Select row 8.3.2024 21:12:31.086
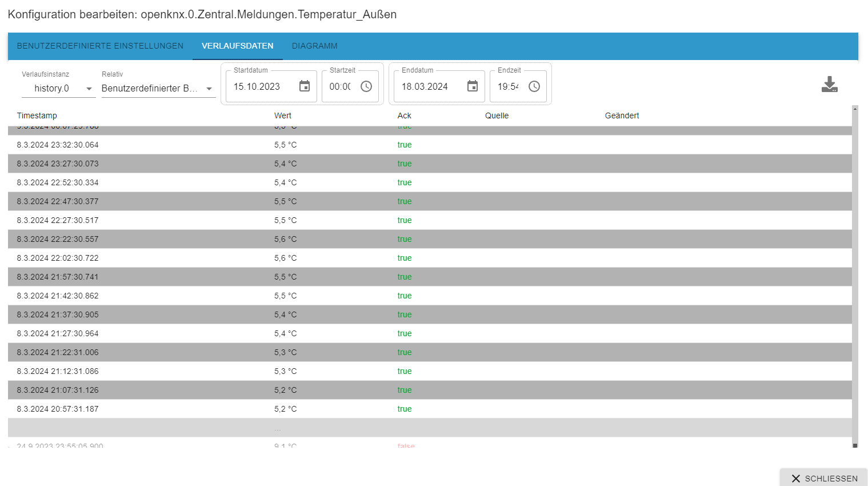Screen dimensions: 868x486 pyautogui.click(x=430, y=371)
